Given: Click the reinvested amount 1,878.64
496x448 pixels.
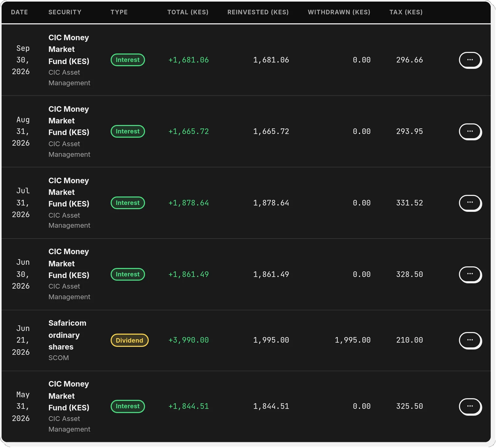Looking at the screenshot, I should pyautogui.click(x=271, y=203).
